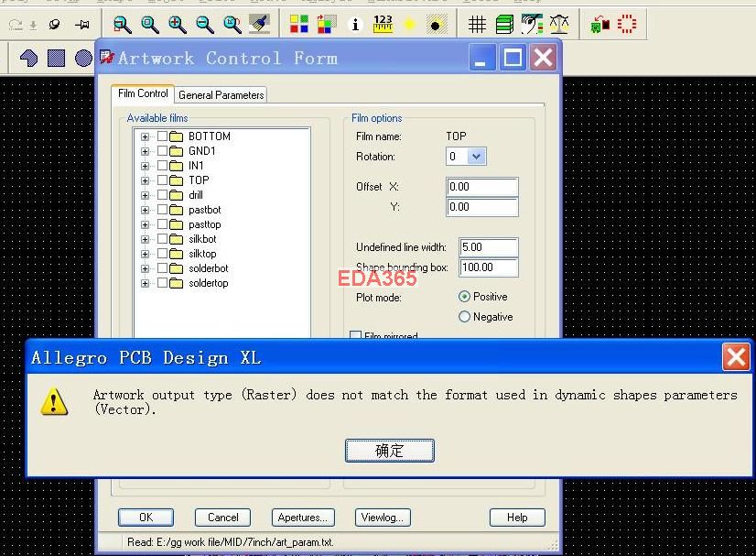Viewport: 756px width, 556px height.
Task: Select the Shape Add Rectangle icon
Action: point(56,59)
